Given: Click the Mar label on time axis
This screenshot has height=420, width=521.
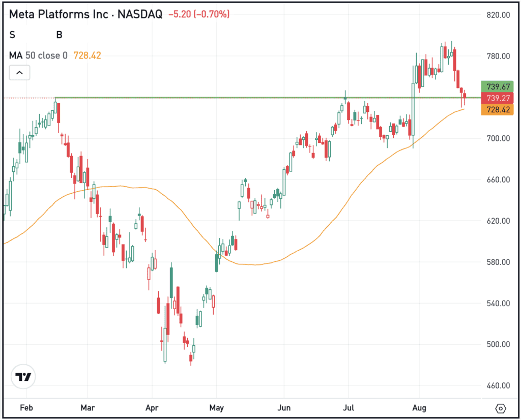Looking at the screenshot, I should pos(88,408).
